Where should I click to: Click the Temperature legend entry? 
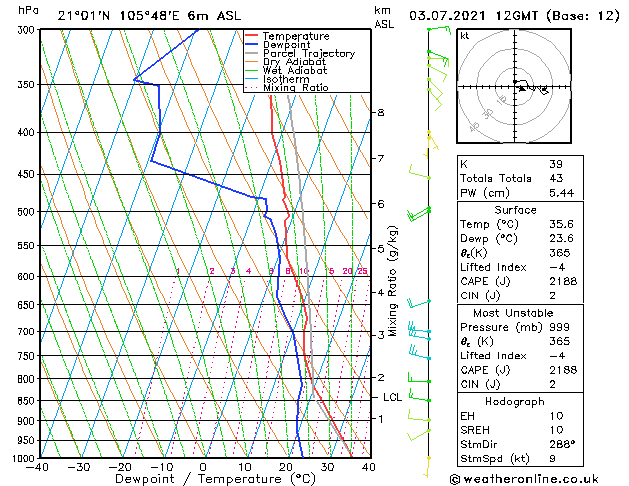(296, 36)
